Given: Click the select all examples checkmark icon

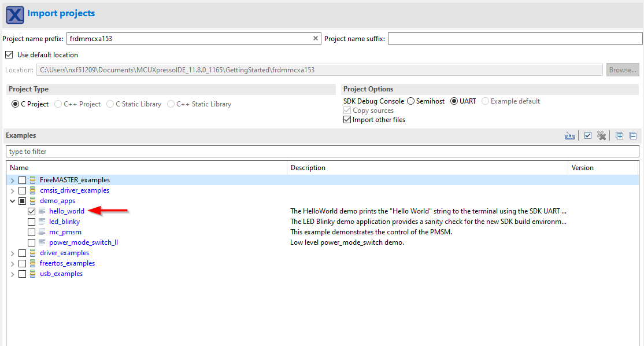Looking at the screenshot, I should [x=588, y=136].
